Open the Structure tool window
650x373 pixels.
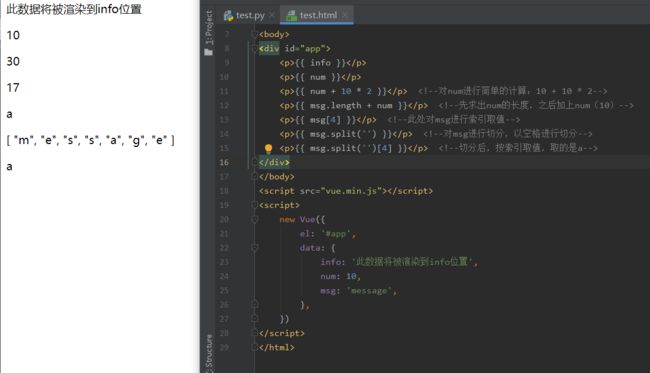(209, 353)
